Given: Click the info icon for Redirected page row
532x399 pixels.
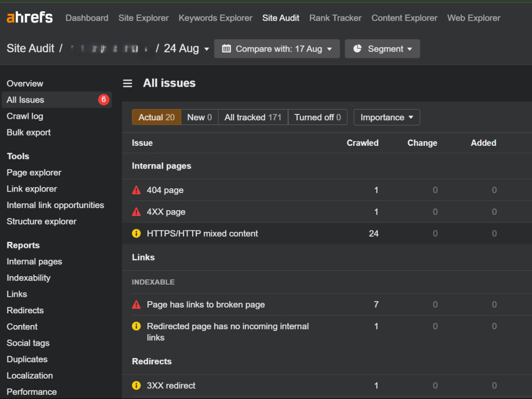Looking at the screenshot, I should (x=136, y=326).
